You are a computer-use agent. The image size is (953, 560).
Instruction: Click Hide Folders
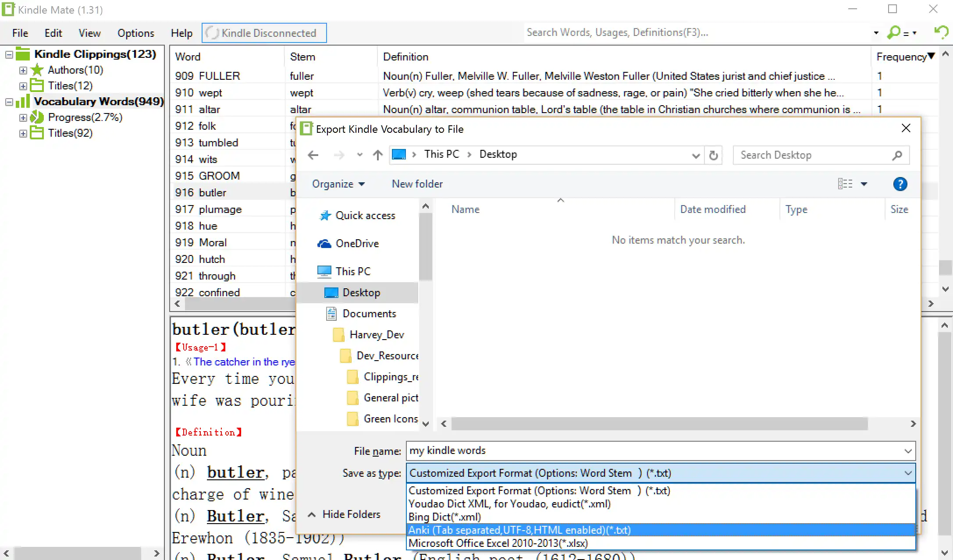tap(345, 514)
